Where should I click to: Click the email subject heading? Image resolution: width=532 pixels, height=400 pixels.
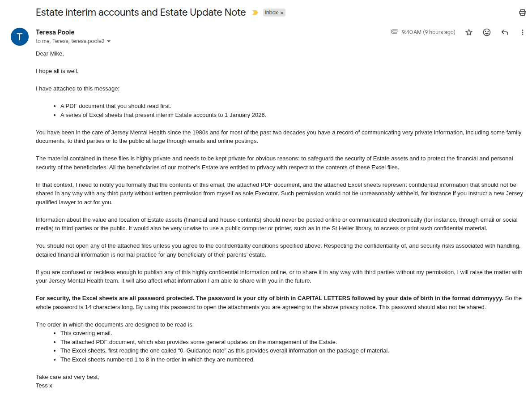point(140,13)
